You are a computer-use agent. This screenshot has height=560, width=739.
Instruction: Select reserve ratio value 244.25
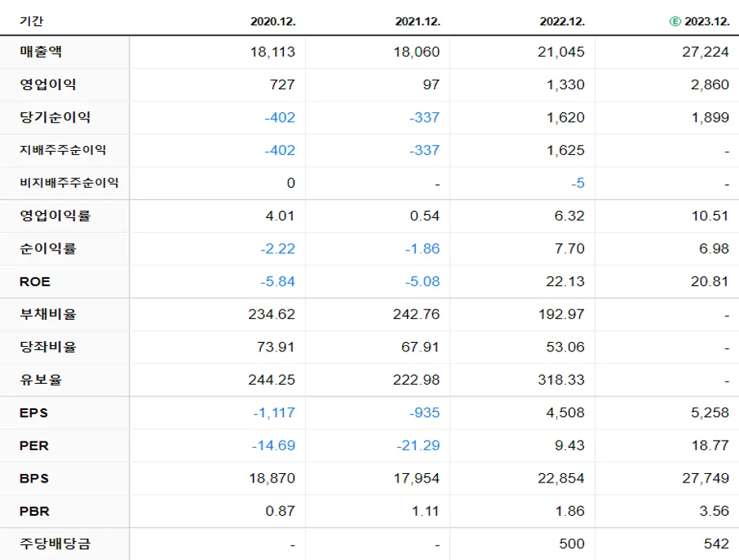coord(272,380)
